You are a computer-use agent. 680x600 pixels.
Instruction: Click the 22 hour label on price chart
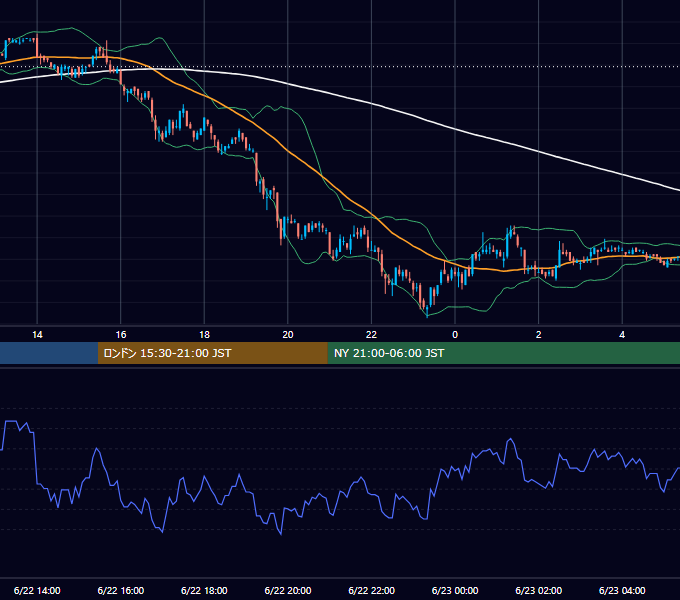click(371, 335)
